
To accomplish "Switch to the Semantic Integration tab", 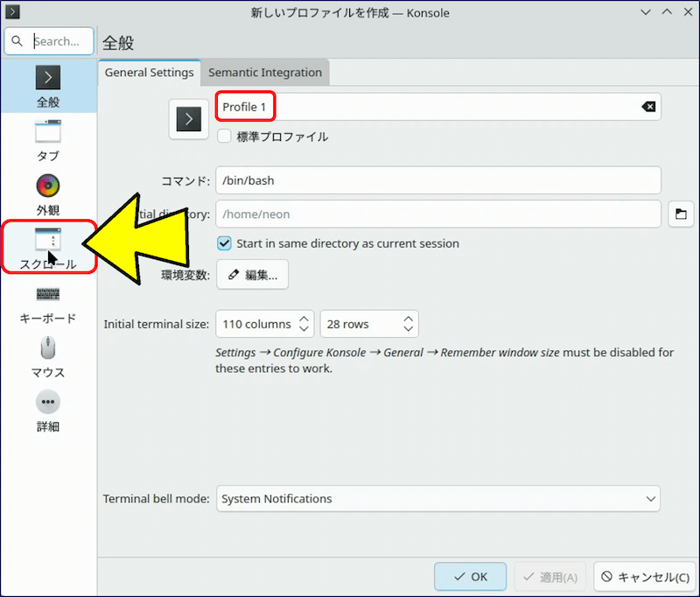I will (264, 73).
